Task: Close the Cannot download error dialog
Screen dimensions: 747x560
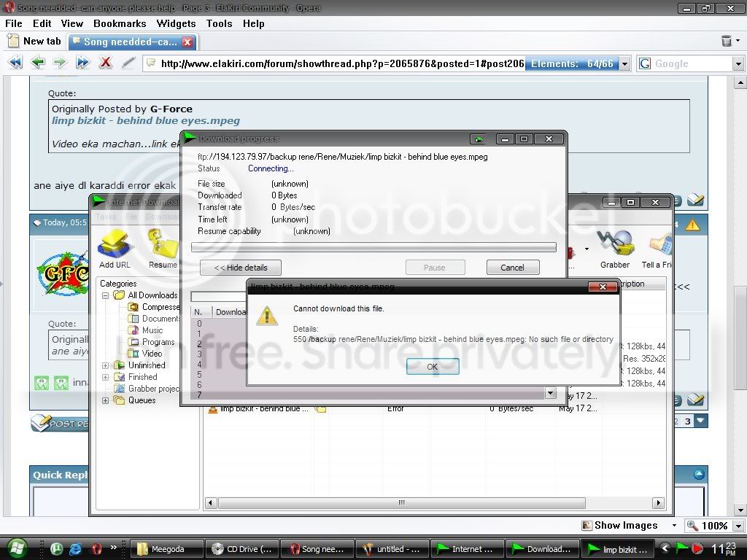Action: [x=602, y=287]
